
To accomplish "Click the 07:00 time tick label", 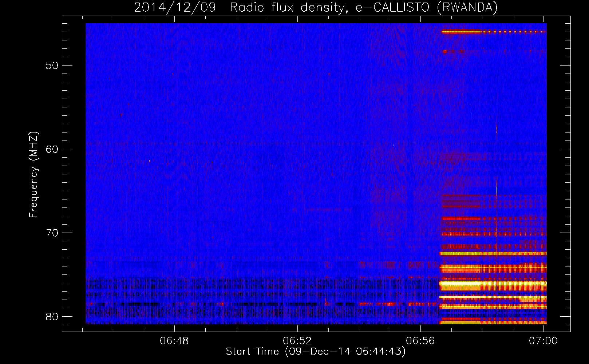I will coord(543,341).
